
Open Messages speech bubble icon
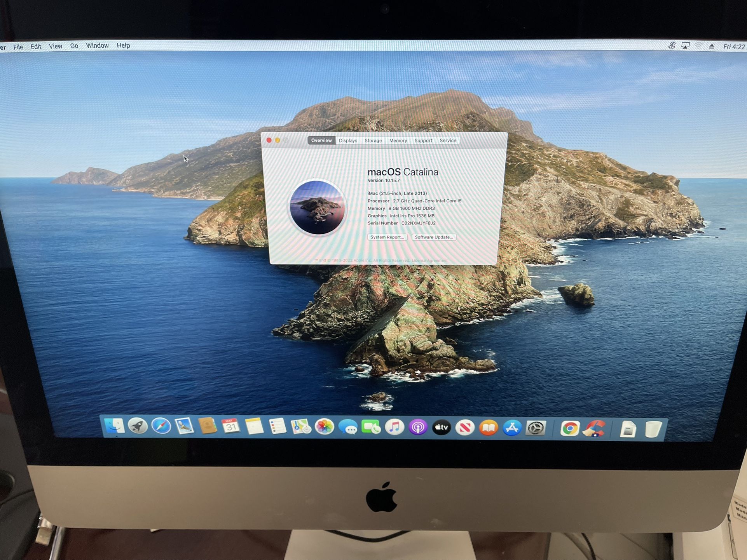coord(348,427)
